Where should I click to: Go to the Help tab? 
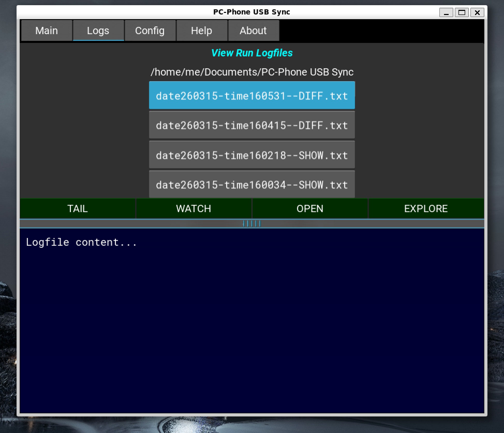click(202, 31)
